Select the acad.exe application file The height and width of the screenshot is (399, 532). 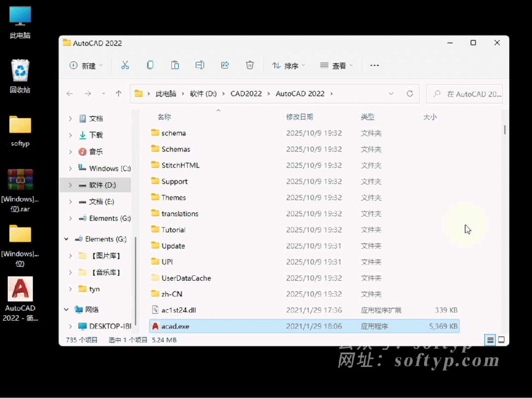pos(304,326)
